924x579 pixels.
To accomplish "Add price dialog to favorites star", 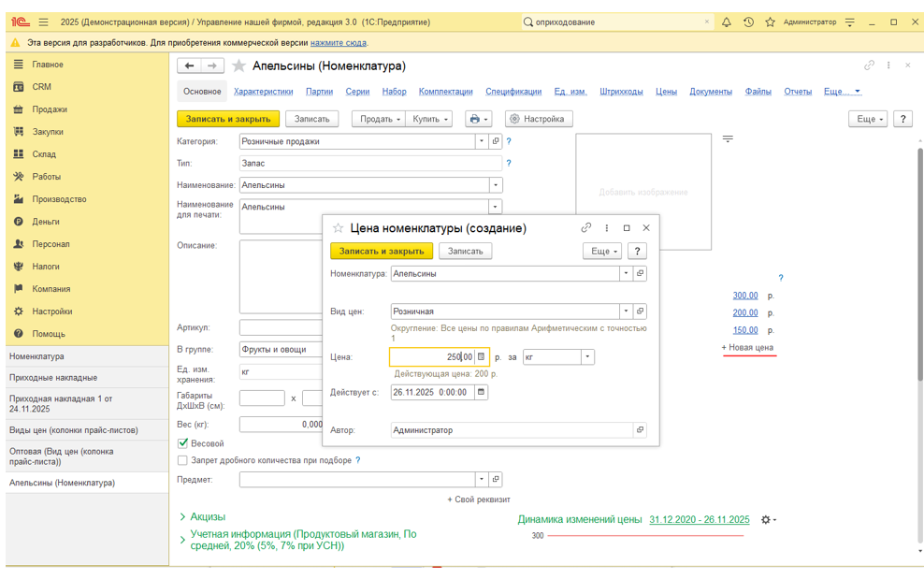I will (x=339, y=228).
